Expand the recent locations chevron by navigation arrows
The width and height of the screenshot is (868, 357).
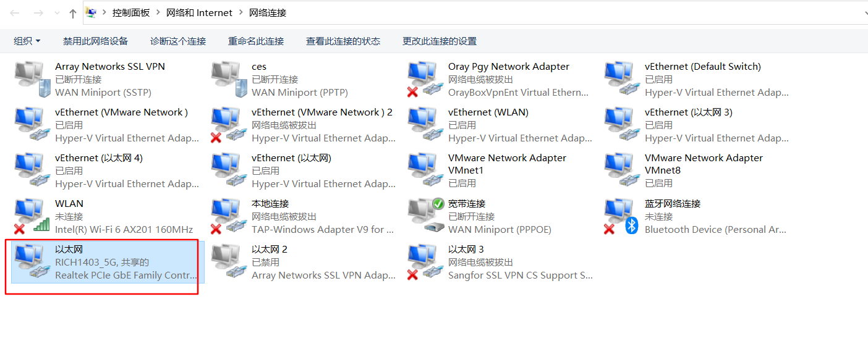click(57, 13)
